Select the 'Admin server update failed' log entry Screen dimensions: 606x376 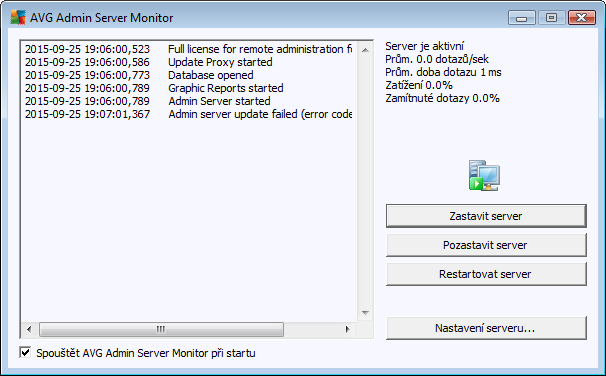coord(189,114)
